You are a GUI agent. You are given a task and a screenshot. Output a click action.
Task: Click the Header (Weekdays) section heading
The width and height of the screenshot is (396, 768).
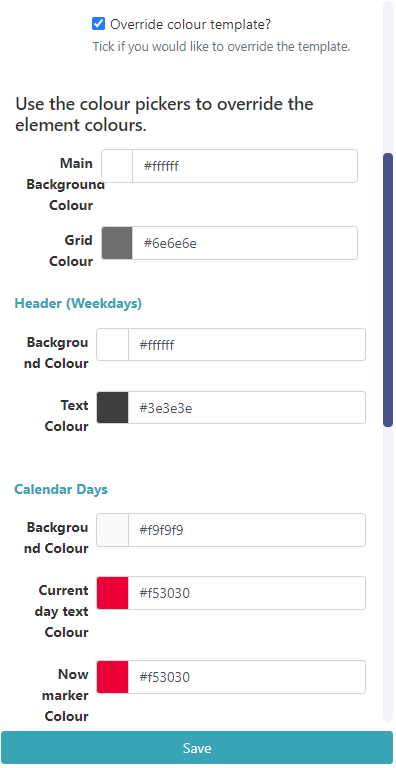click(78, 304)
